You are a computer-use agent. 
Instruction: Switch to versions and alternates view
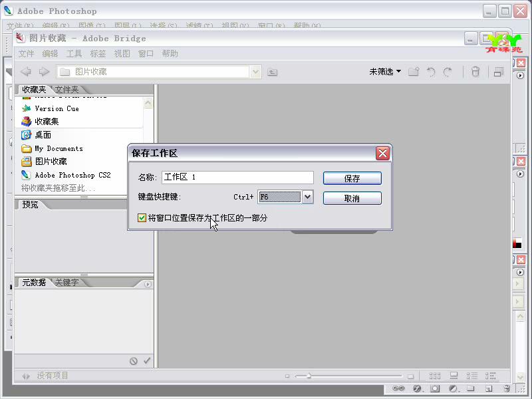pyautogui.click(x=490, y=376)
